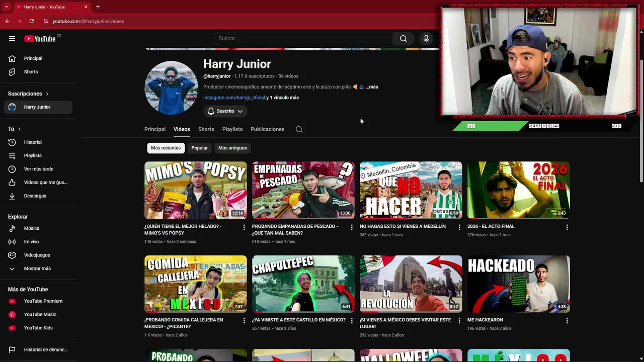This screenshot has width=644, height=362.
Task: Reload the browser page
Action: [31, 21]
